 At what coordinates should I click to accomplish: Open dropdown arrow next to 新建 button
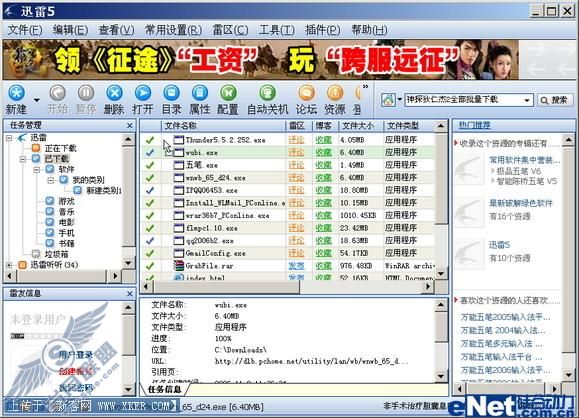pos(36,100)
